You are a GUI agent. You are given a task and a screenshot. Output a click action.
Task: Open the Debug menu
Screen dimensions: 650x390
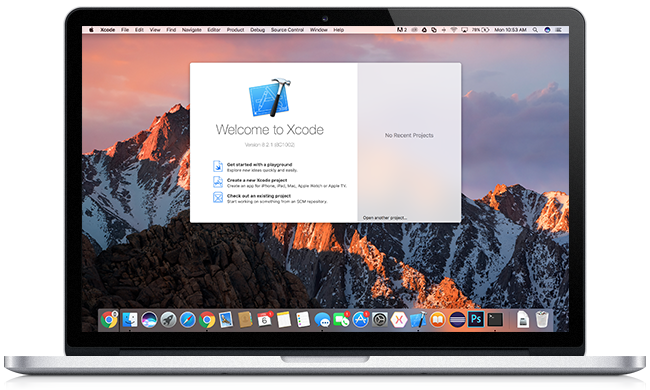pyautogui.click(x=257, y=30)
